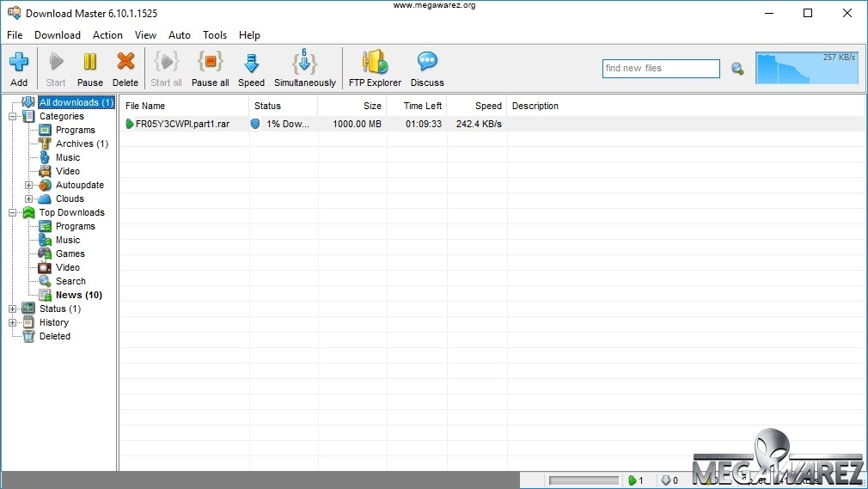Select the All downloads tree node
The image size is (868, 489).
point(76,102)
